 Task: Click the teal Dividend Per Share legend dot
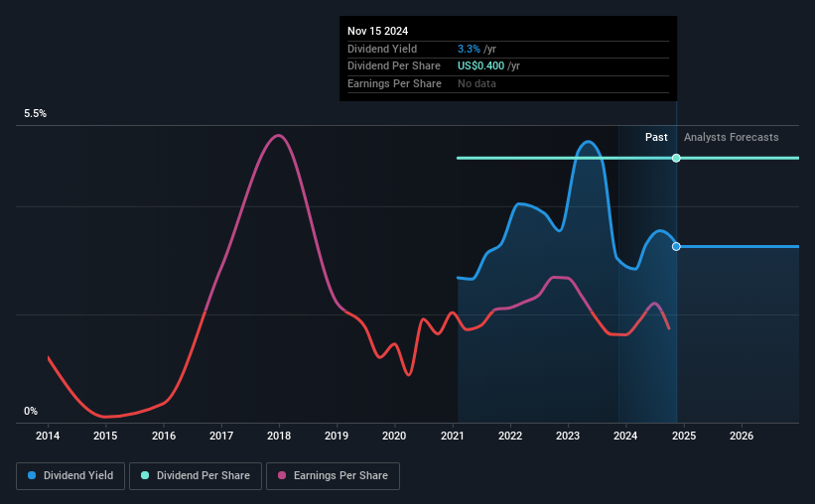point(145,475)
